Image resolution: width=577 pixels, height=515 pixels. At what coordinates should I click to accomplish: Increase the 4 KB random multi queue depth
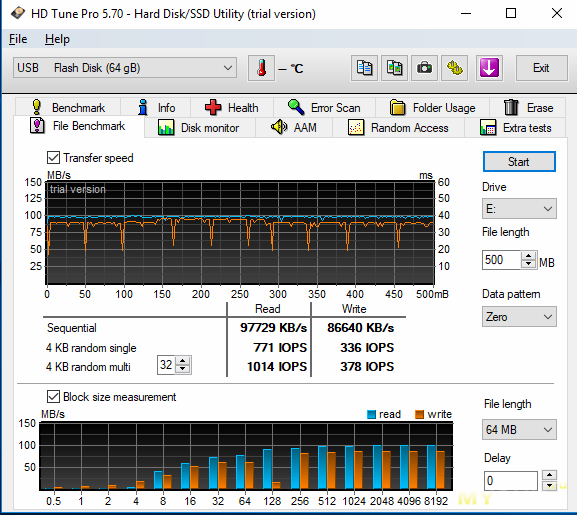(183, 361)
